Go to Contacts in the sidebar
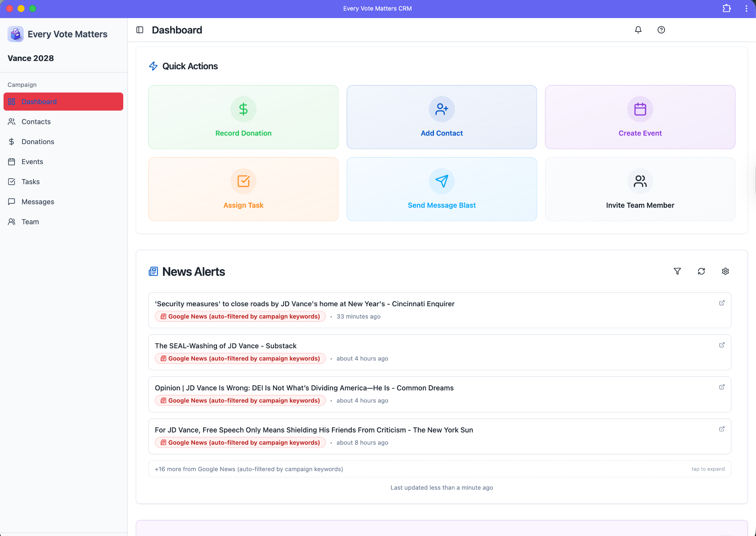The height and width of the screenshot is (536, 756). point(36,122)
